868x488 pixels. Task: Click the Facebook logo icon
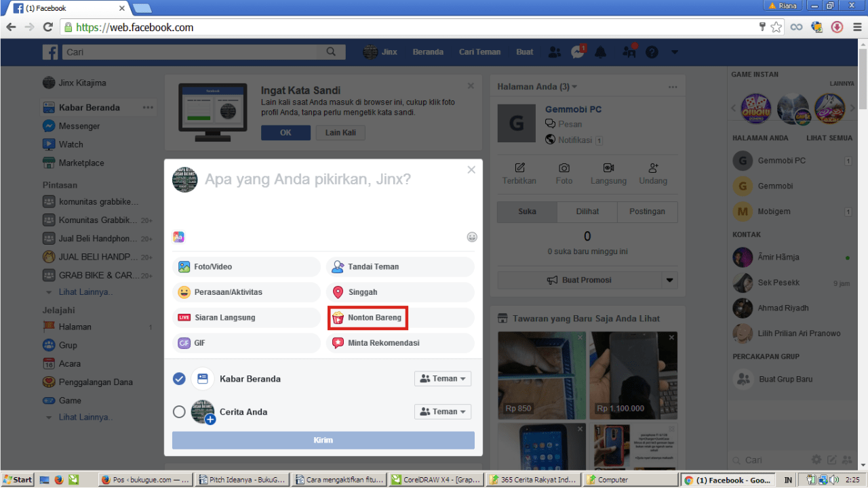[50, 52]
